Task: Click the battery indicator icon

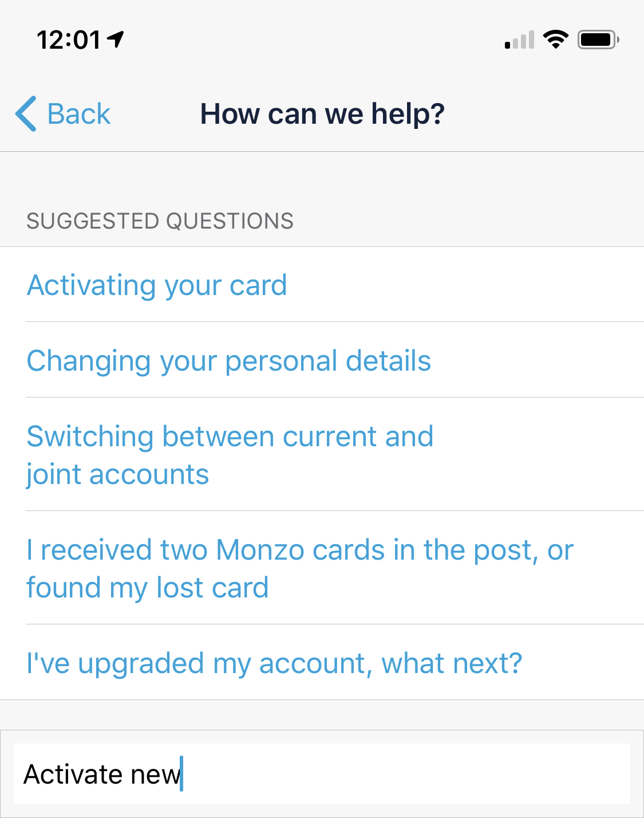Action: [598, 40]
